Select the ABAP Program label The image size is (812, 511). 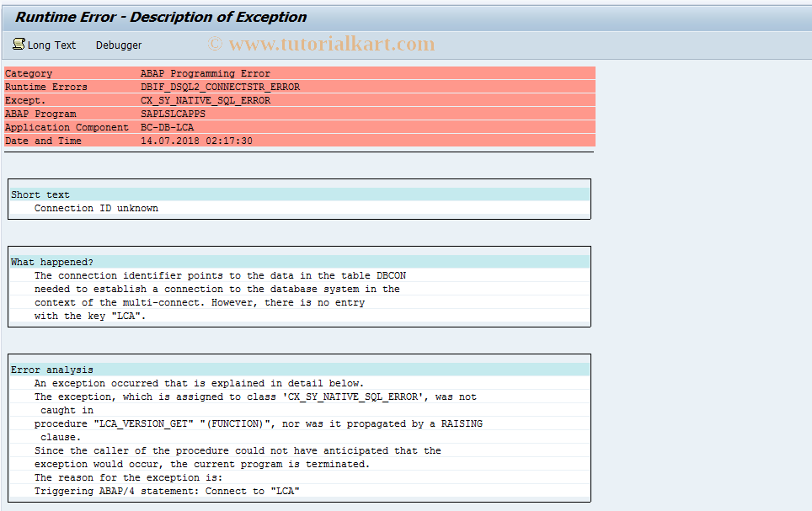coord(40,114)
